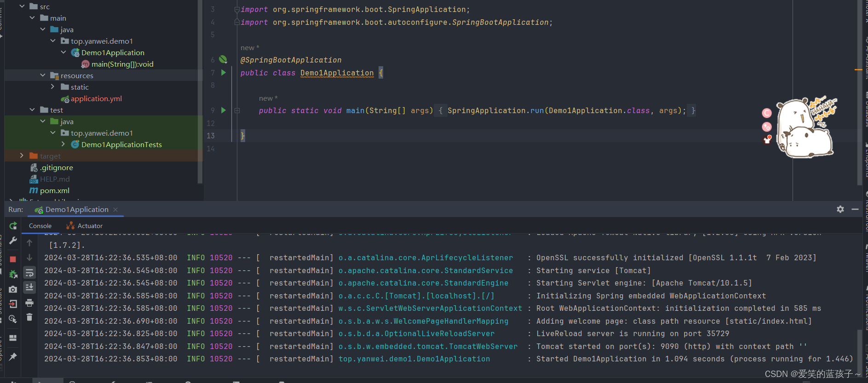Expand Demo1ApplicationTests node
Image resolution: width=868 pixels, height=383 pixels.
pos(63,144)
